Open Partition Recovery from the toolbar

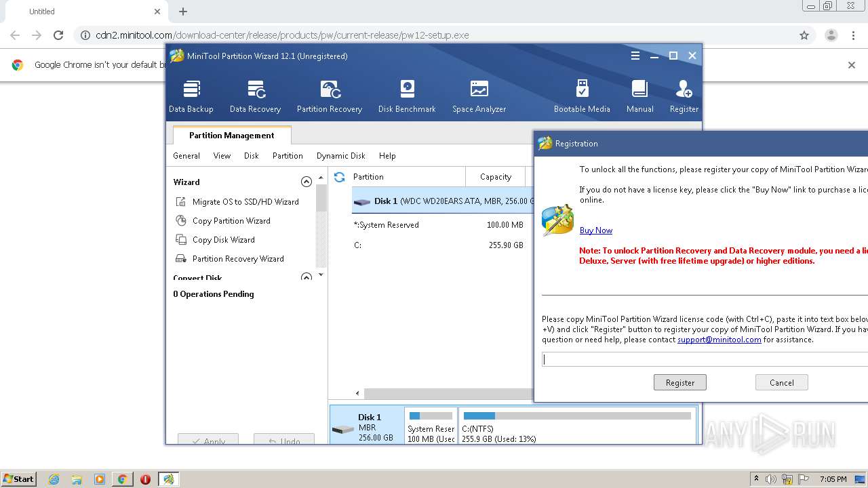pyautogui.click(x=330, y=96)
